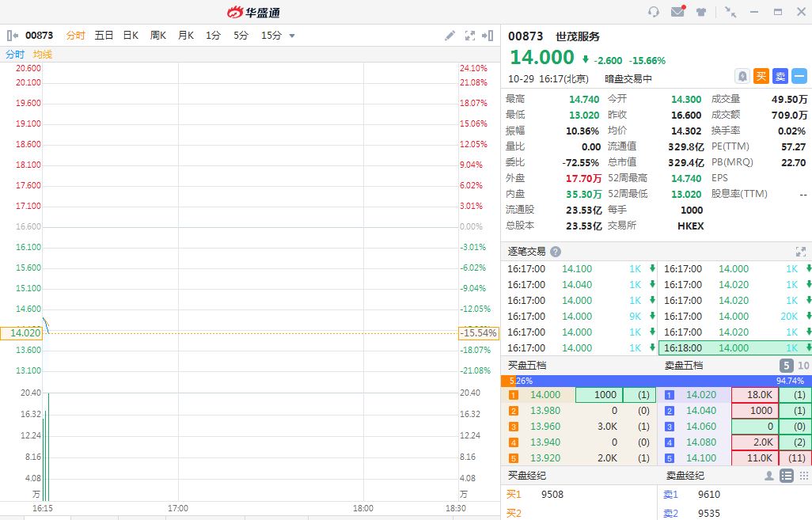This screenshot has height=520, width=812.
Task: Open help icon beside 逐笔交易
Action: click(x=556, y=252)
